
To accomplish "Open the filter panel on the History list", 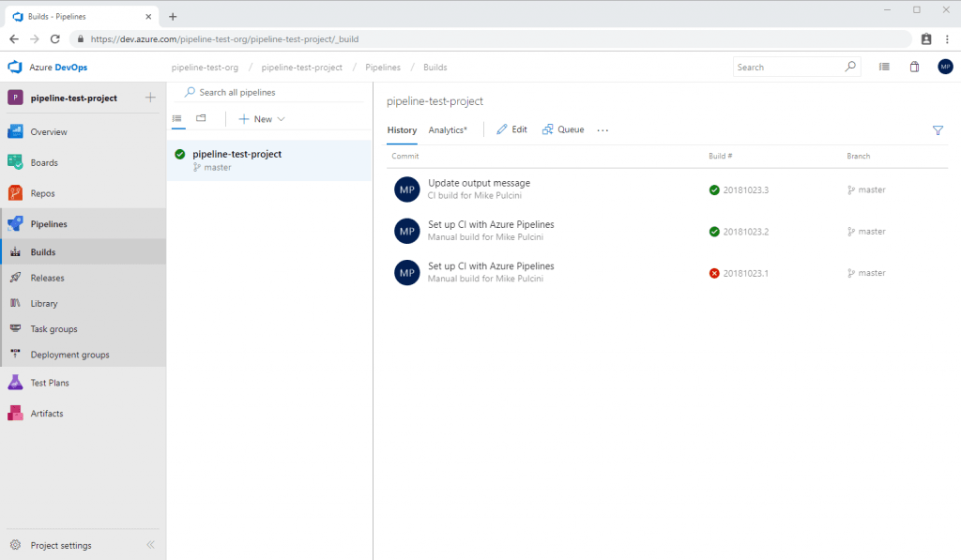I will pyautogui.click(x=938, y=130).
